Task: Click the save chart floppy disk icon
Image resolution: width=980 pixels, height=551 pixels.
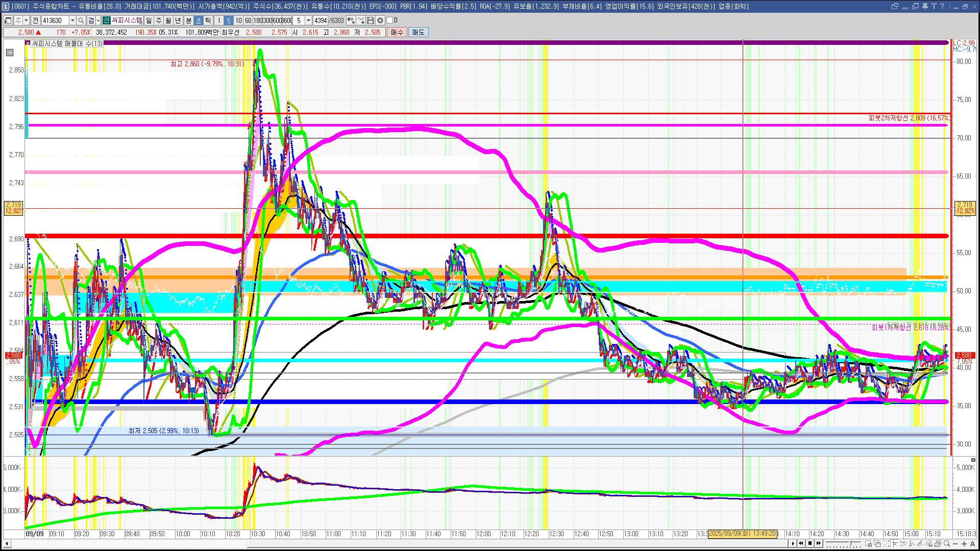Action: pos(371,20)
